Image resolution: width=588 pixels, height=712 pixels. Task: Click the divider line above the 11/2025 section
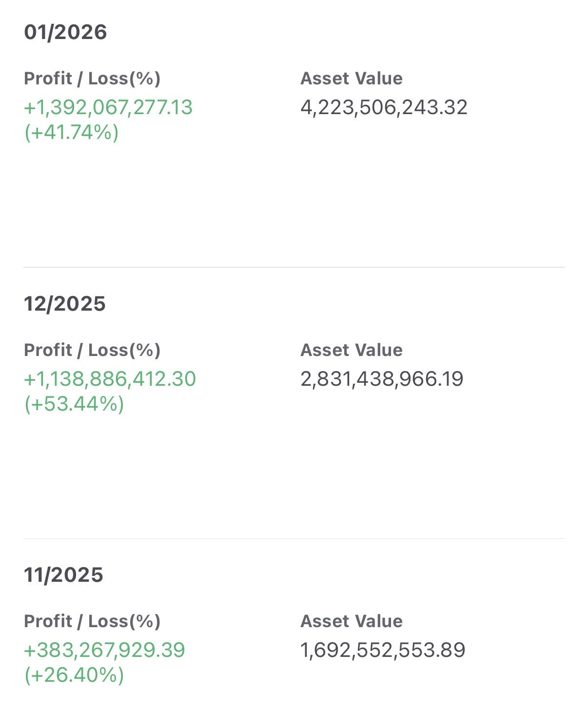[294, 539]
